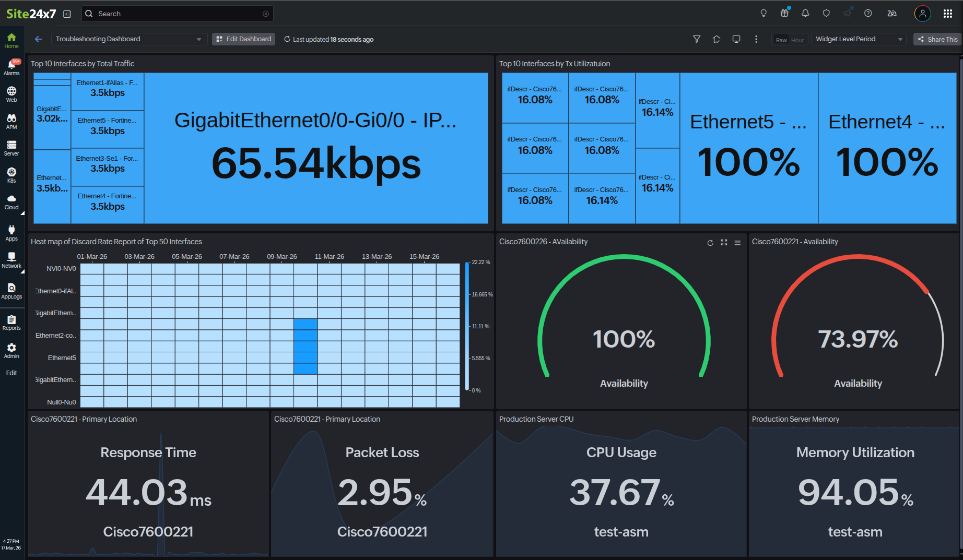Open the Troubleshooting Dashboard dropdown
This screenshot has width=963, height=560.
[x=128, y=39]
